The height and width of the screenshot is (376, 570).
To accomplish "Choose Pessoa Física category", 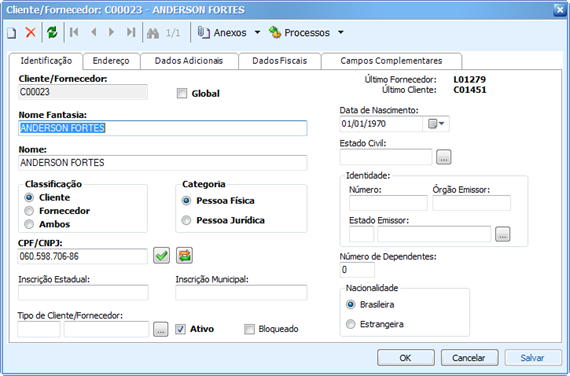I will tap(186, 201).
